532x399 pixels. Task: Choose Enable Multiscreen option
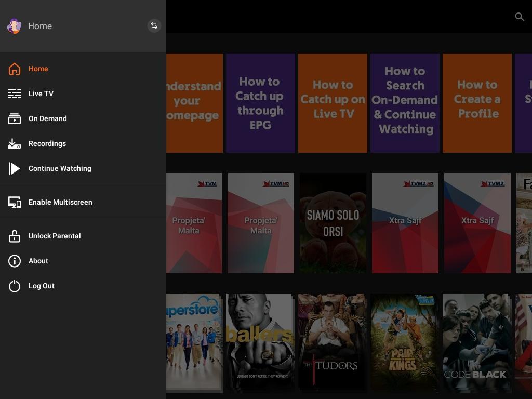coord(60,202)
